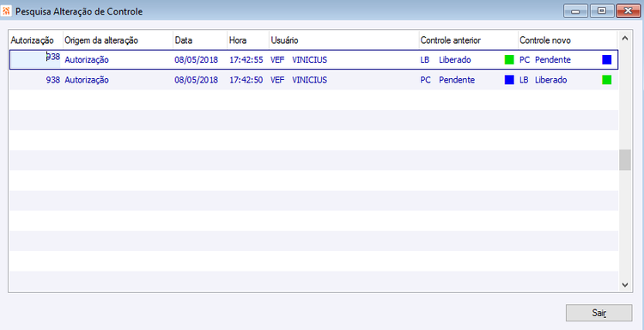Click the scrollbar up arrow
The width and height of the screenshot is (644, 330).
point(625,38)
